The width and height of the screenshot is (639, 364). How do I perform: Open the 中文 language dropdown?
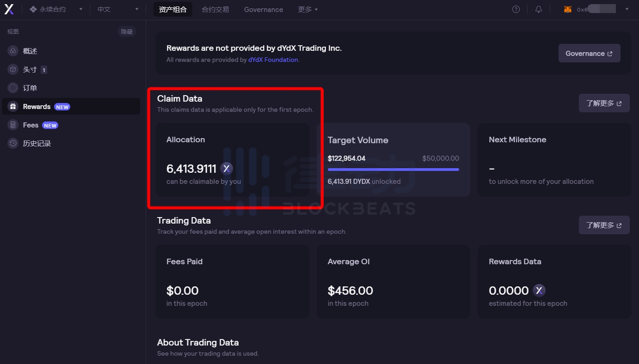pos(118,9)
